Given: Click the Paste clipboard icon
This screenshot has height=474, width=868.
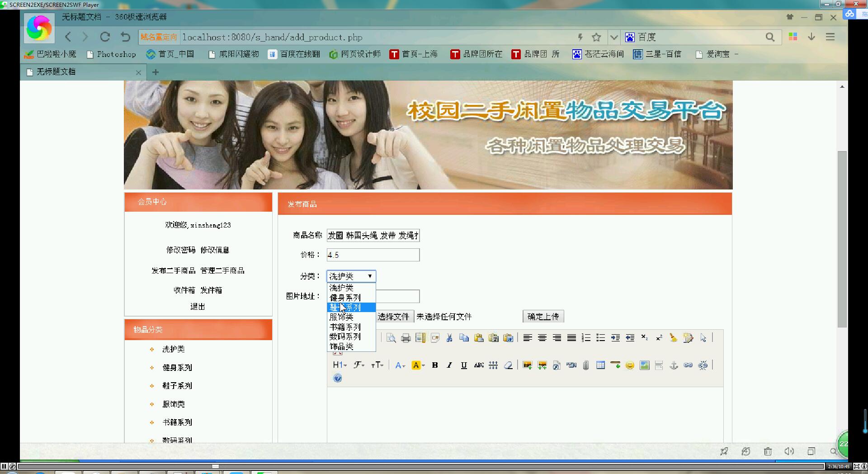Looking at the screenshot, I should [479, 338].
